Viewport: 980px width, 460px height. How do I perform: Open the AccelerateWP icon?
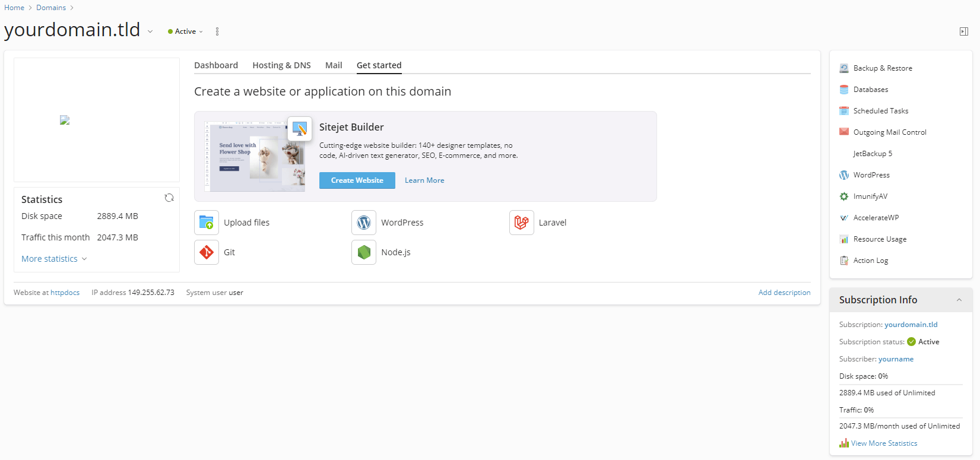tap(844, 218)
